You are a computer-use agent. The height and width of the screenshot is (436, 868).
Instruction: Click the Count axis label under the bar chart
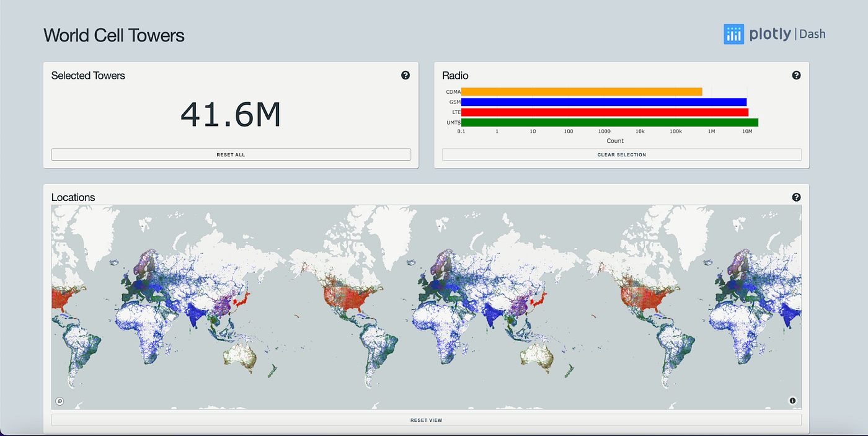pos(614,141)
